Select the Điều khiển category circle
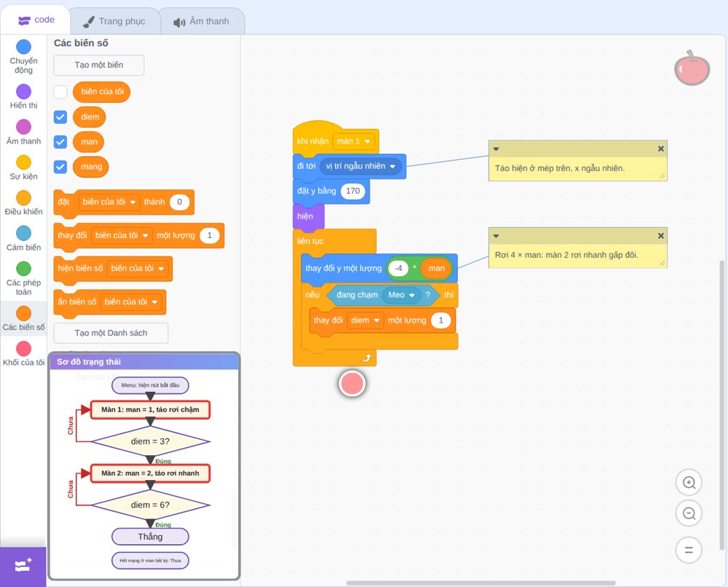This screenshot has width=728, height=587. click(24, 198)
